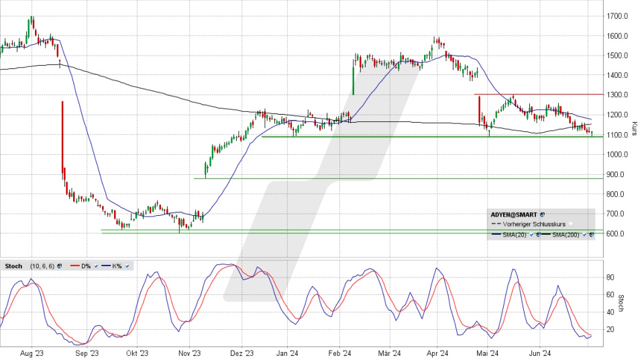Toggle the K% stochastic line checkbox
This screenshot has height=362, width=644.
pyautogui.click(x=127, y=266)
